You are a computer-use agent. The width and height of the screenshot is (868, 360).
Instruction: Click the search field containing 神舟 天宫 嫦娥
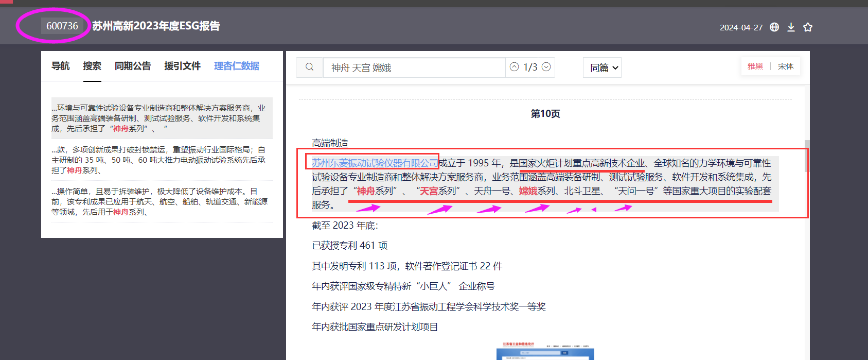point(414,67)
